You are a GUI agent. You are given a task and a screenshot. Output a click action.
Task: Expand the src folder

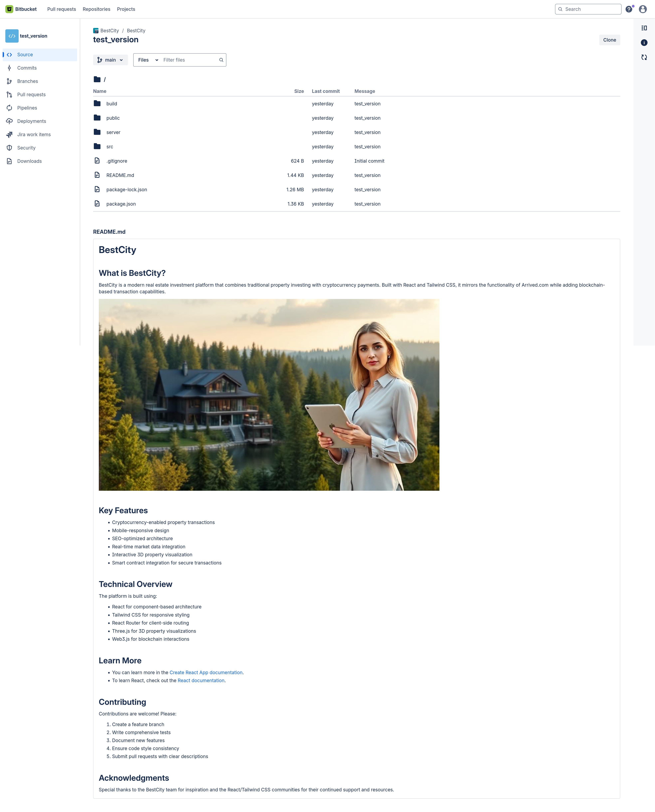tap(109, 146)
